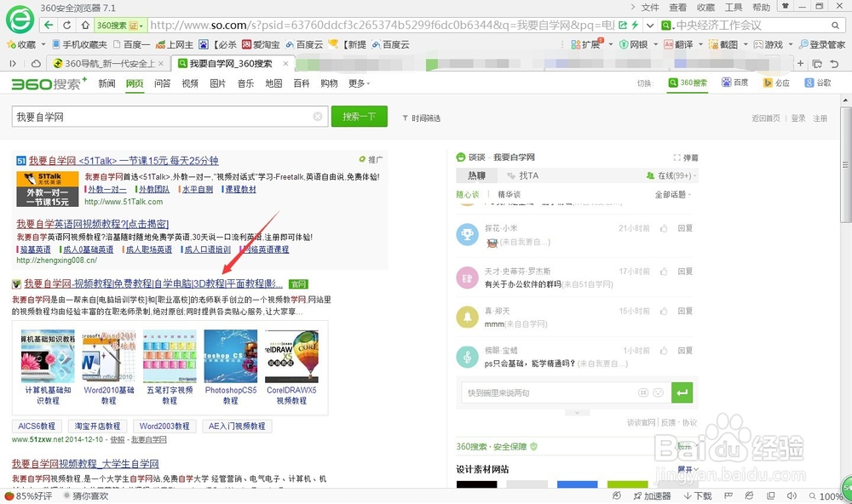Expand the address bar history dropdown arrow
The width and height of the screenshot is (852, 504).
650,25
